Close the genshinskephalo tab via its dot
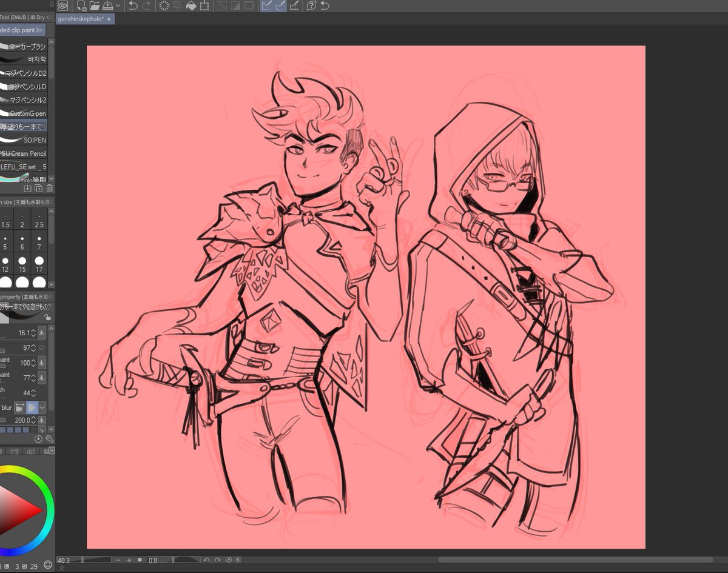728x573 pixels. (109, 19)
